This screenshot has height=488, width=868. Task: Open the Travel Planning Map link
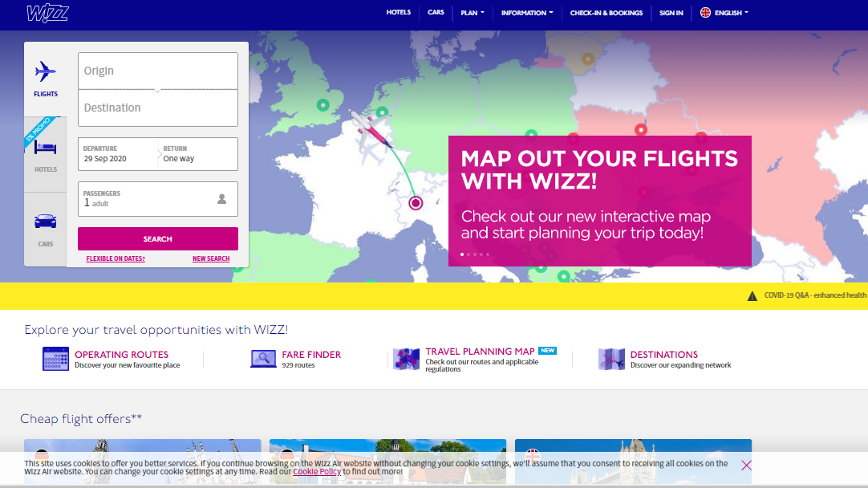(x=480, y=352)
